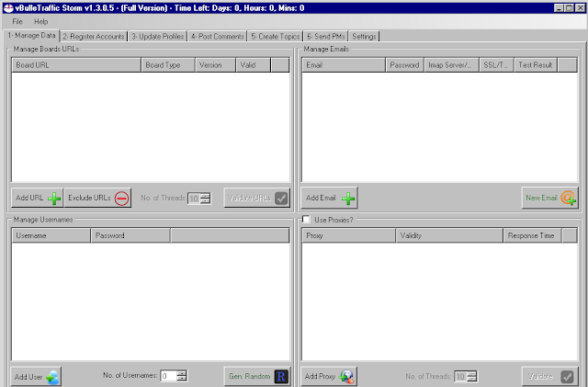Screen dimensions: 588x387
Task: Increase No. of Usernames with up arrow
Action: click(182, 372)
